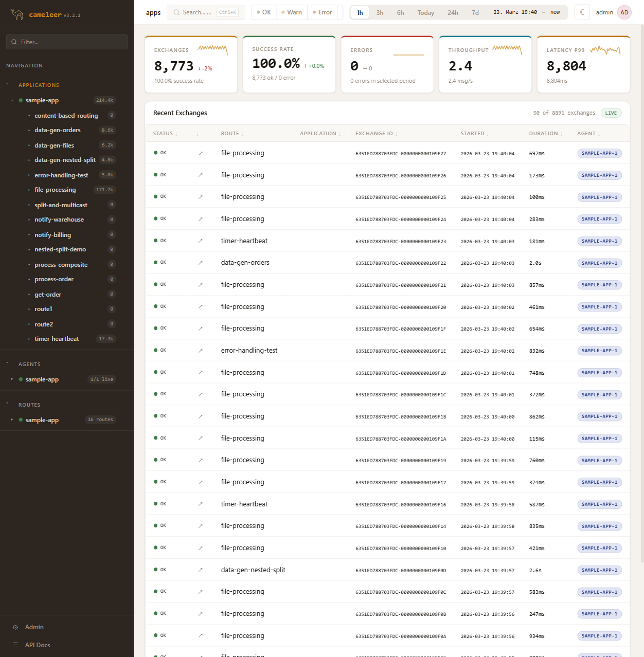Toggle the Warn status filter
Screen dimensions: 644x657
(292, 12)
